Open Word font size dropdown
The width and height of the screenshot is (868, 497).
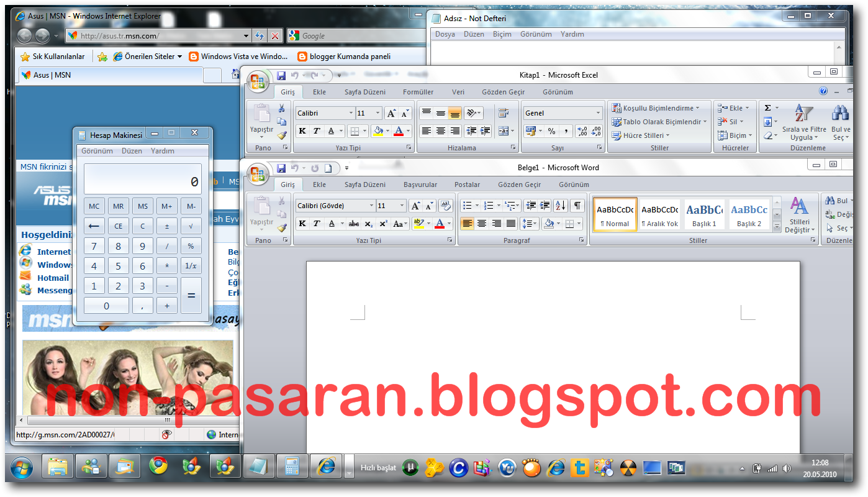[x=402, y=206]
